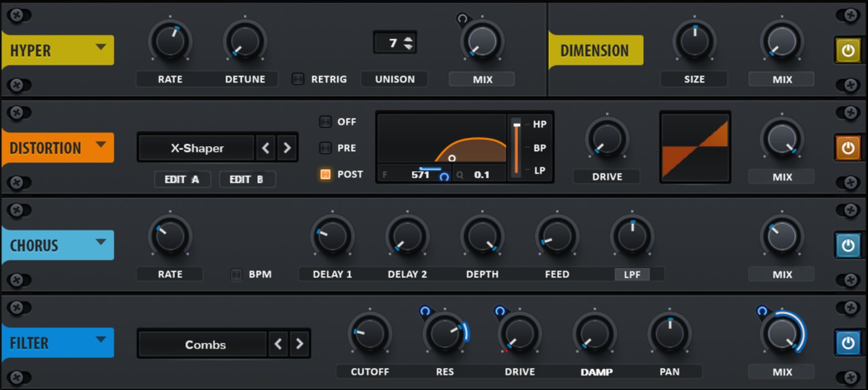Open the DISTORTION effect dropdown
Screen dimensions: 868x390
point(100,145)
